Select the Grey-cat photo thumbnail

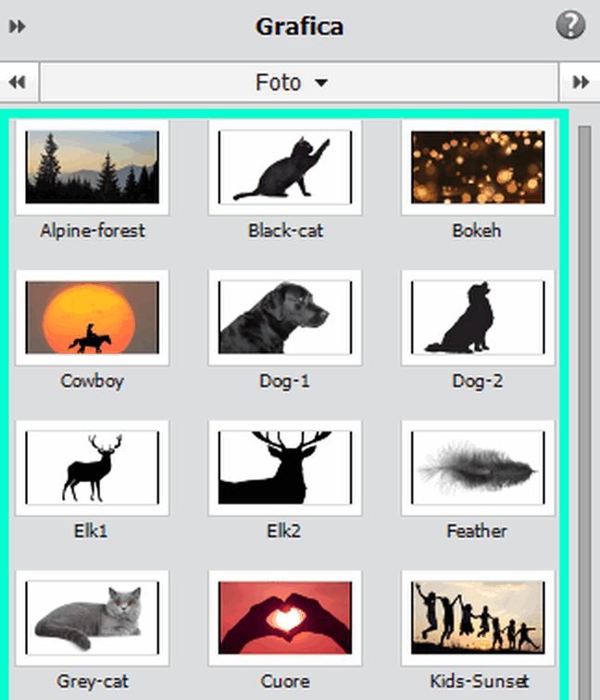93,618
